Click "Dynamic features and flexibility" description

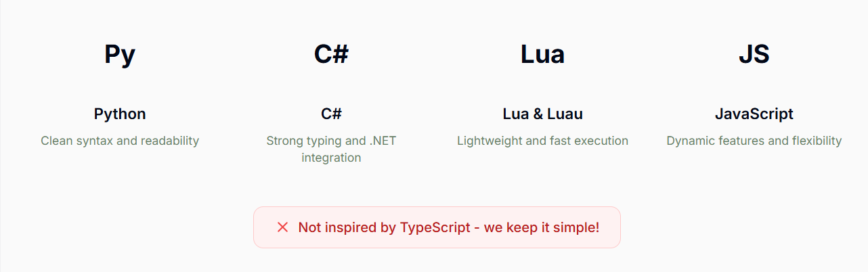[754, 141]
